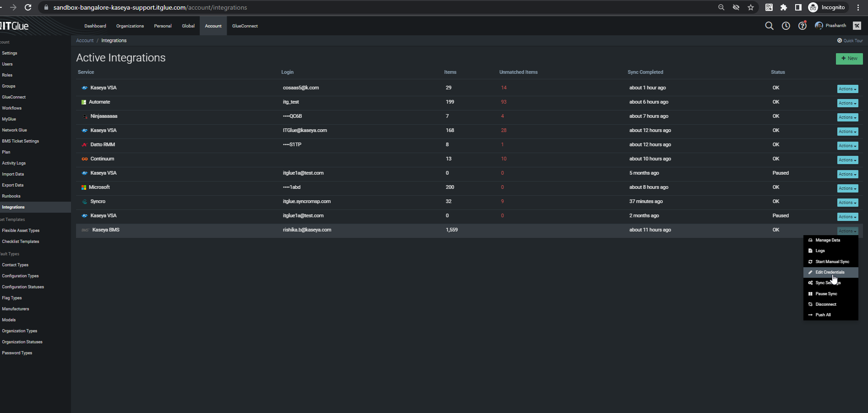868x413 pixels.
Task: Open GlueConnect top navigation tab
Action: (245, 26)
